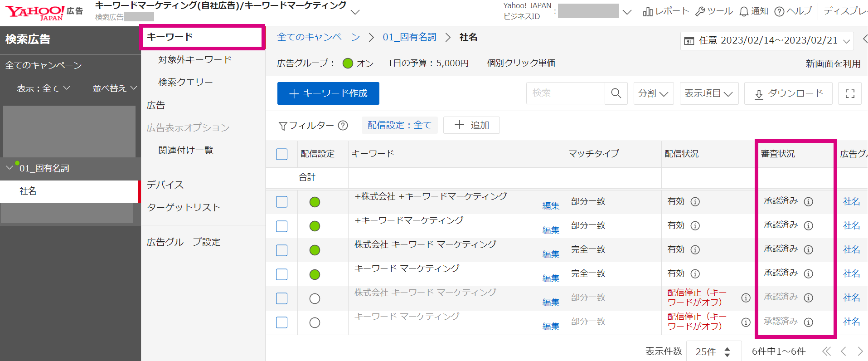Click the ダウンロード button
Viewport: 868px width, 361px height.
pos(788,93)
